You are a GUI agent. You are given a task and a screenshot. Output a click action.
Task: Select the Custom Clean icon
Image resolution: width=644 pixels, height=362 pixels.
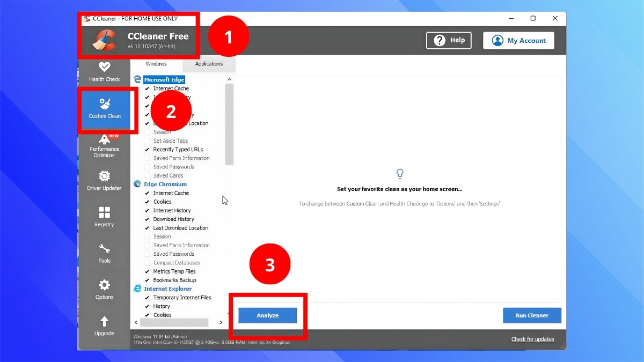click(x=104, y=110)
